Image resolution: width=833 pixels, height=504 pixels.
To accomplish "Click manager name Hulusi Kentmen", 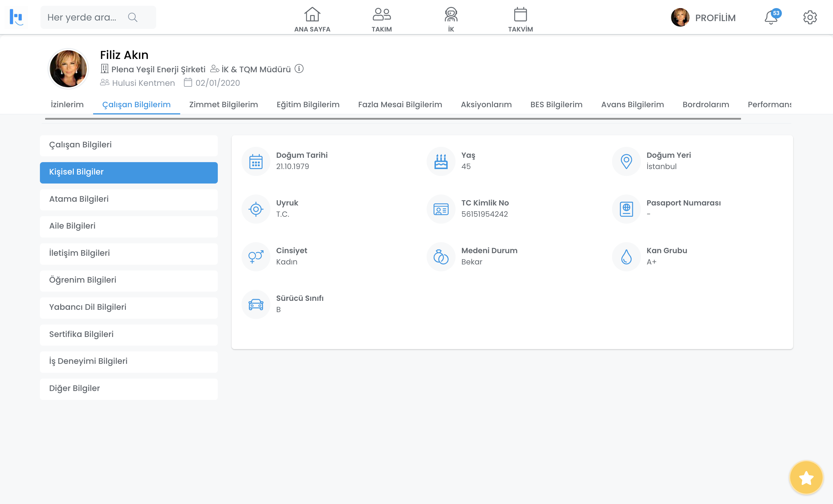I will pyautogui.click(x=143, y=83).
